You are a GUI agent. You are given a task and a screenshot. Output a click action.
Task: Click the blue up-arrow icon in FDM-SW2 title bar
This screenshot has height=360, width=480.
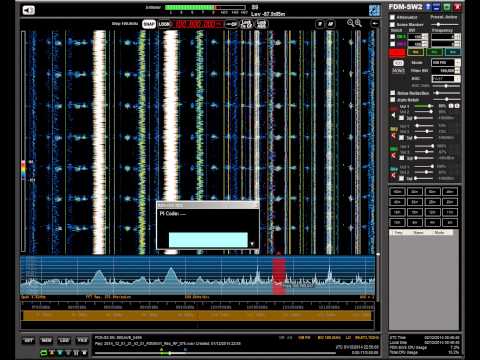(x=428, y=7)
